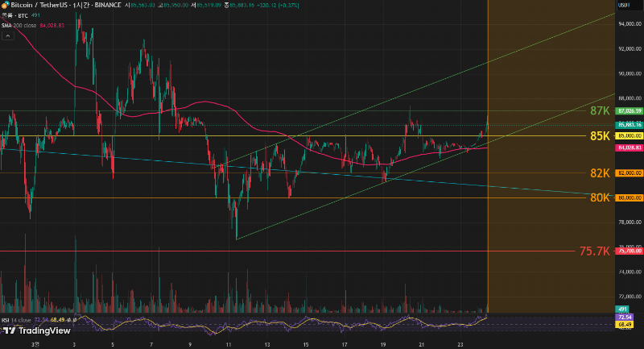Image resolution: width=644 pixels, height=349 pixels.
Task: Click the 82K orange price label
Action: coord(599,172)
